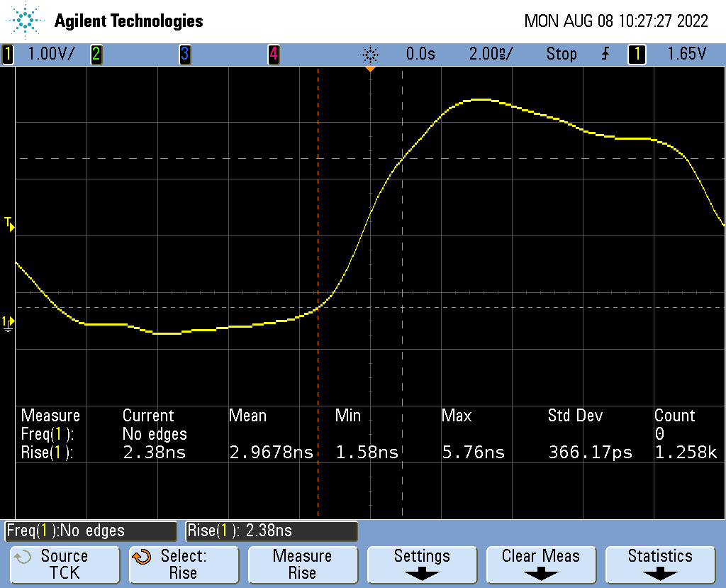Viewport: 726px width, 588px height.
Task: Toggle the green channel 2 indicator
Action: coord(96,54)
